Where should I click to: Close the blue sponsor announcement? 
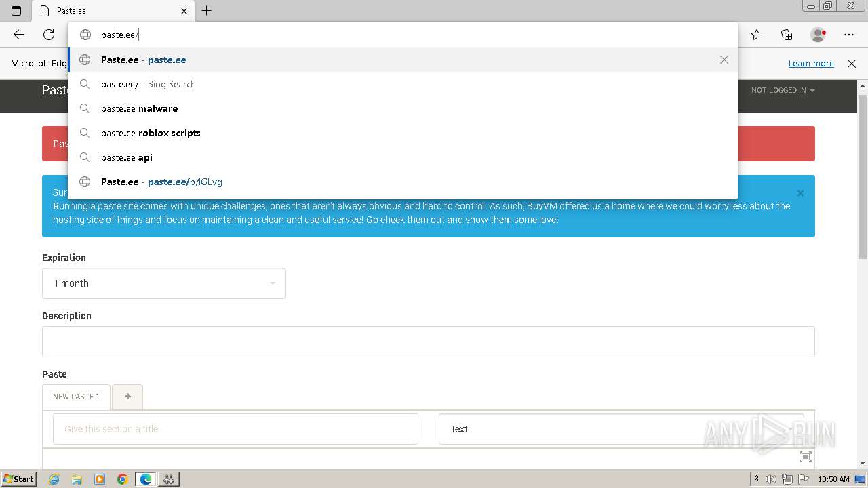tap(800, 193)
